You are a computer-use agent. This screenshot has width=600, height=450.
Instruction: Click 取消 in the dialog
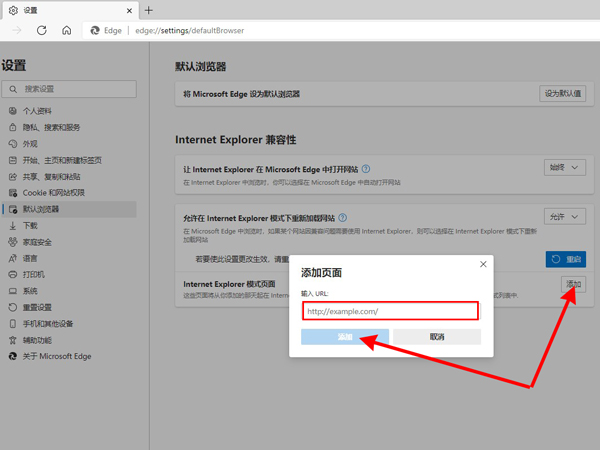tap(437, 337)
